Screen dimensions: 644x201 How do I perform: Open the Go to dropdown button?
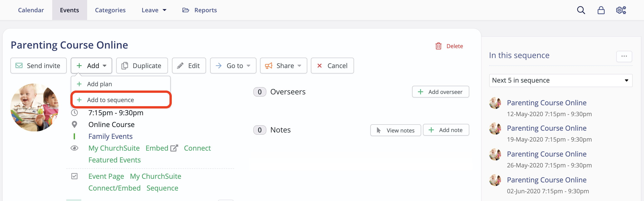tap(233, 66)
